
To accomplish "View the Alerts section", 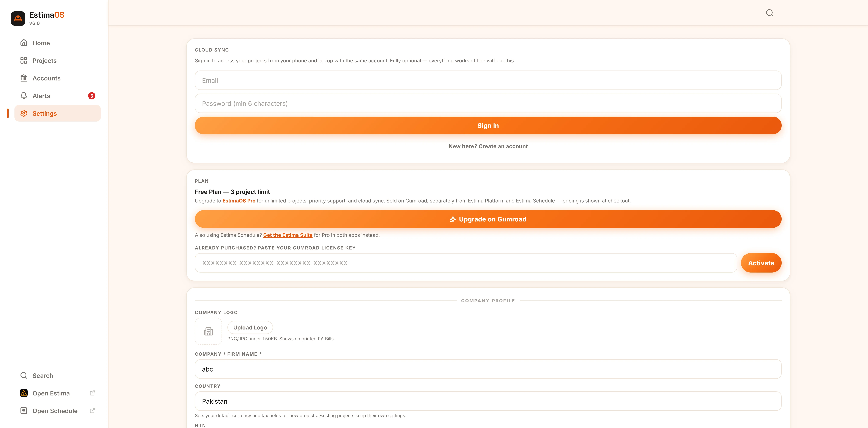I will [x=58, y=96].
